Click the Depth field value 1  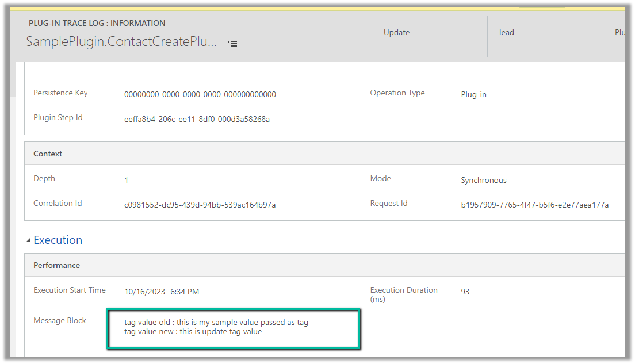127,180
